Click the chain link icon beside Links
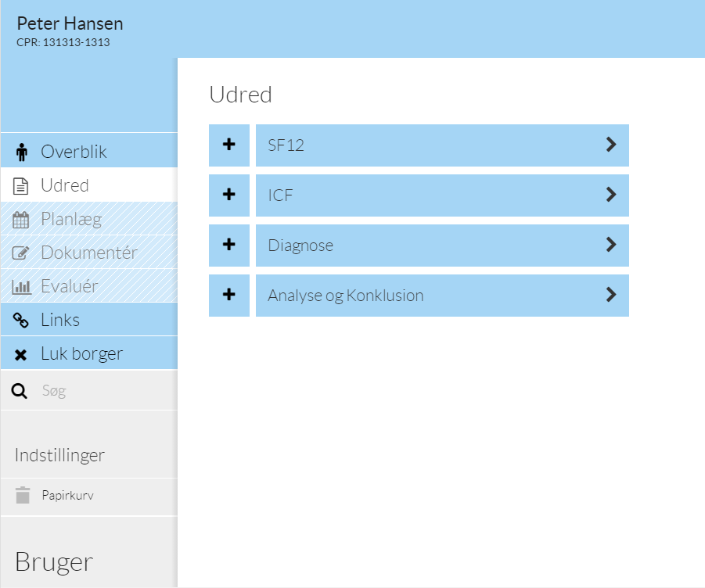705x588 pixels. [22, 321]
